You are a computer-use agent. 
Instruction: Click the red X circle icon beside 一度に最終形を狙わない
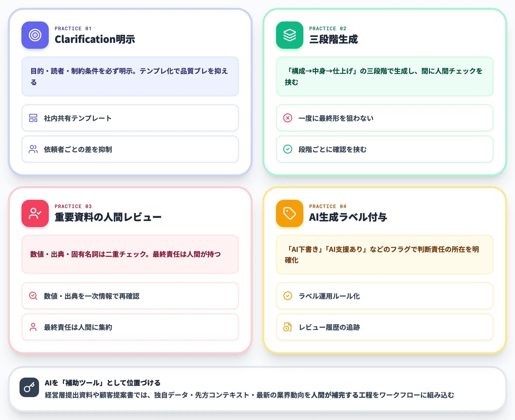tap(288, 118)
